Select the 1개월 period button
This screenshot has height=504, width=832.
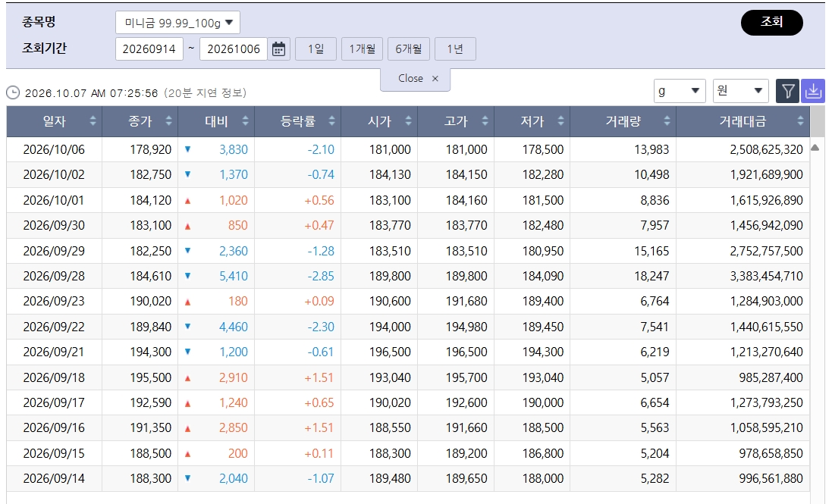click(362, 49)
